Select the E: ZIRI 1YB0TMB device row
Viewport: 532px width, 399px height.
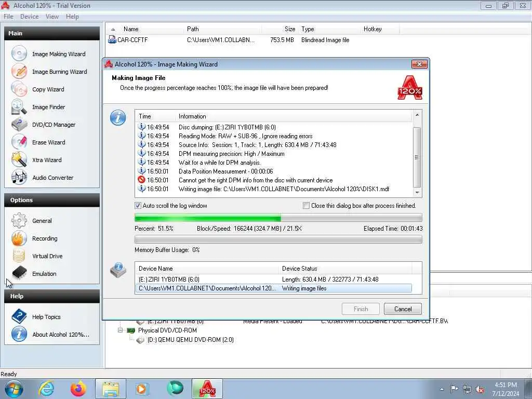pos(273,279)
